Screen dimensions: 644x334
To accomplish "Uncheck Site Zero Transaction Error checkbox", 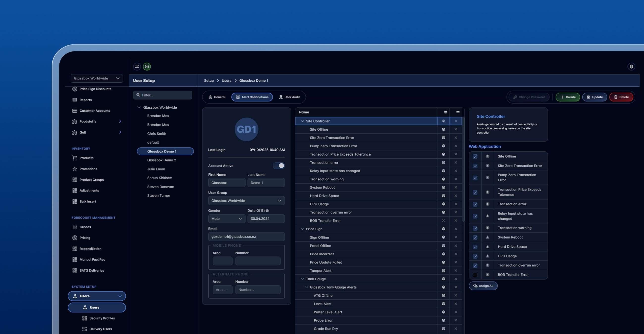I will (475, 166).
